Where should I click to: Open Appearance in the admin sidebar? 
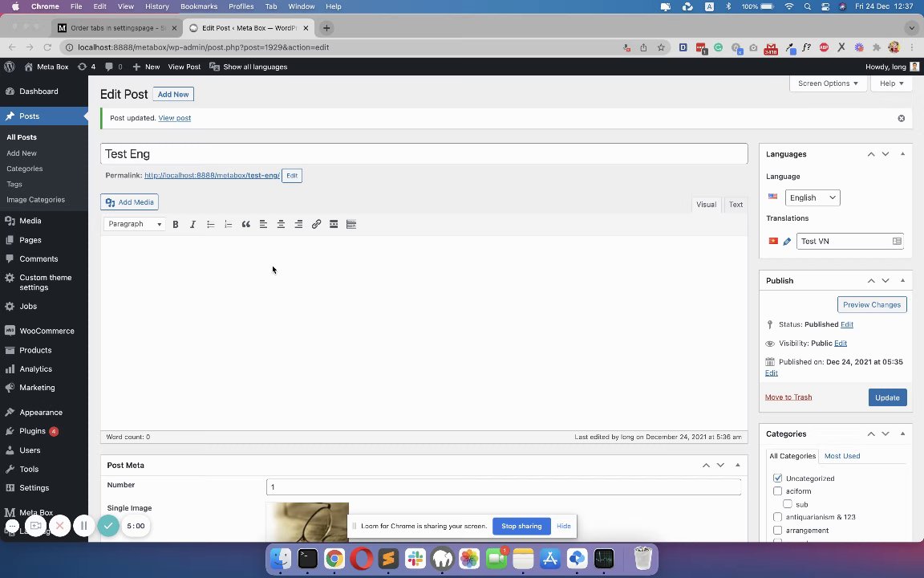[44, 413]
